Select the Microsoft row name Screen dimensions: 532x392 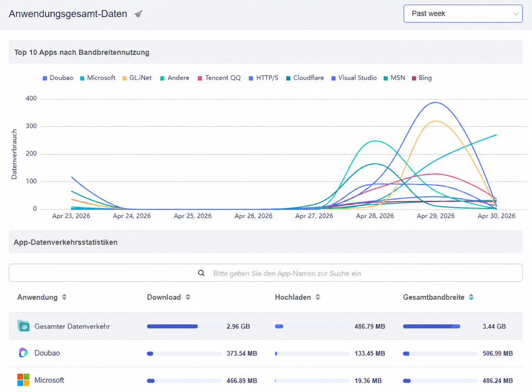pos(49,380)
